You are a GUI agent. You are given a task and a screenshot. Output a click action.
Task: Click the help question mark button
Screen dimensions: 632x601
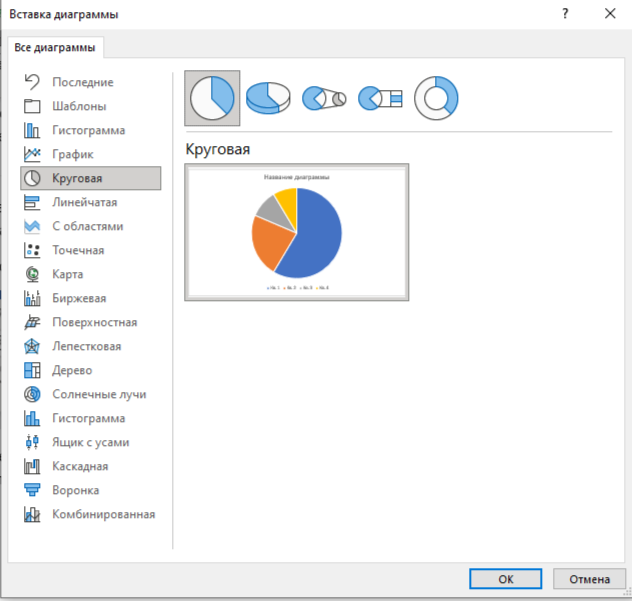(x=565, y=14)
